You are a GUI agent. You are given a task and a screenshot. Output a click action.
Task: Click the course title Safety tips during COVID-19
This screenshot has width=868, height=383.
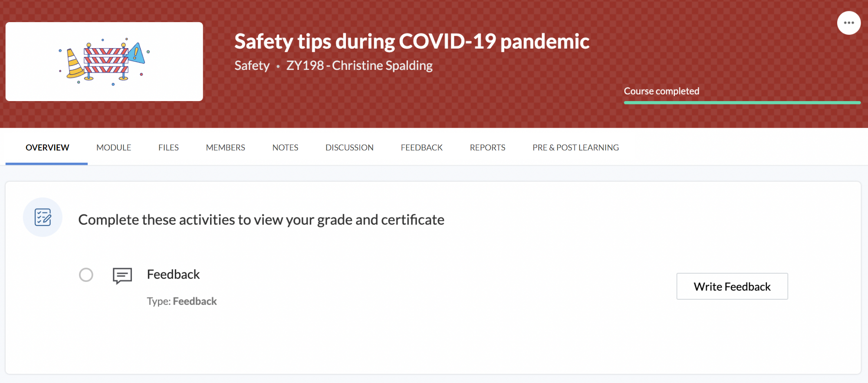pyautogui.click(x=412, y=42)
